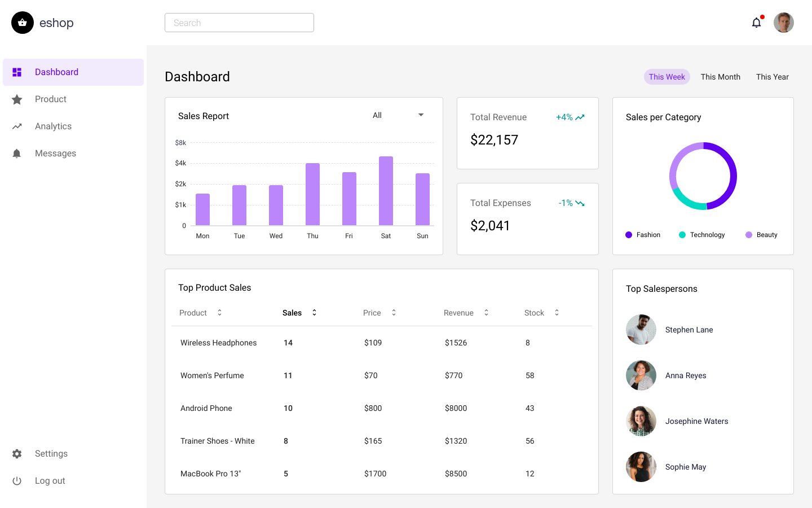Open notifications with the bell icon

tap(756, 23)
